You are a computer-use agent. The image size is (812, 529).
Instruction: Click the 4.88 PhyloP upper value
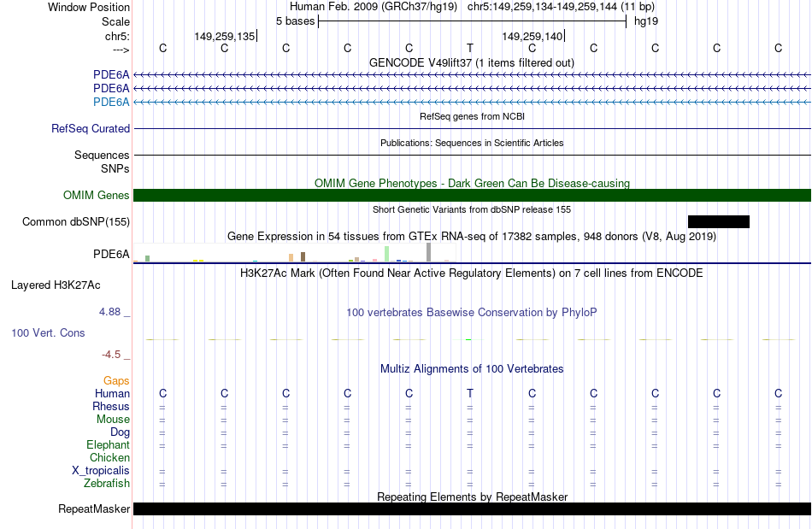coord(109,312)
